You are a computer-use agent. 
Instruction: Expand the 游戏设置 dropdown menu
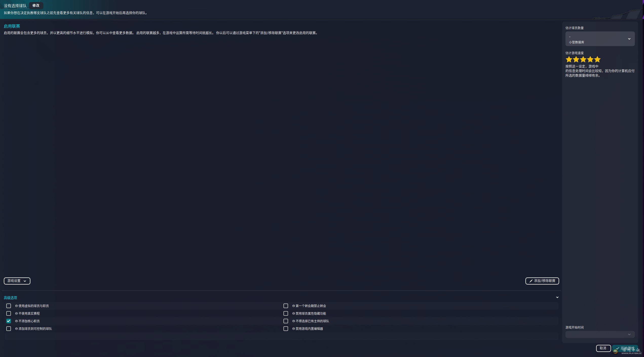point(17,281)
